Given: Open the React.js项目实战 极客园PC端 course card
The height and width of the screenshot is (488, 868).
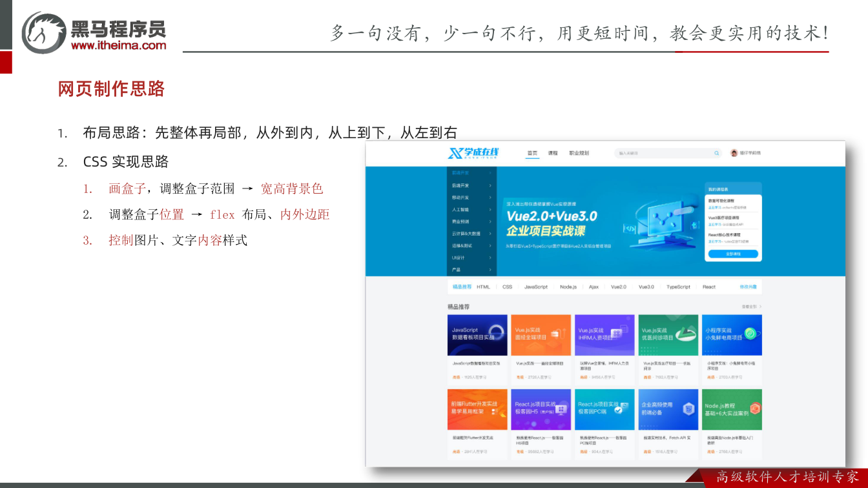Looking at the screenshot, I should [x=604, y=423].
